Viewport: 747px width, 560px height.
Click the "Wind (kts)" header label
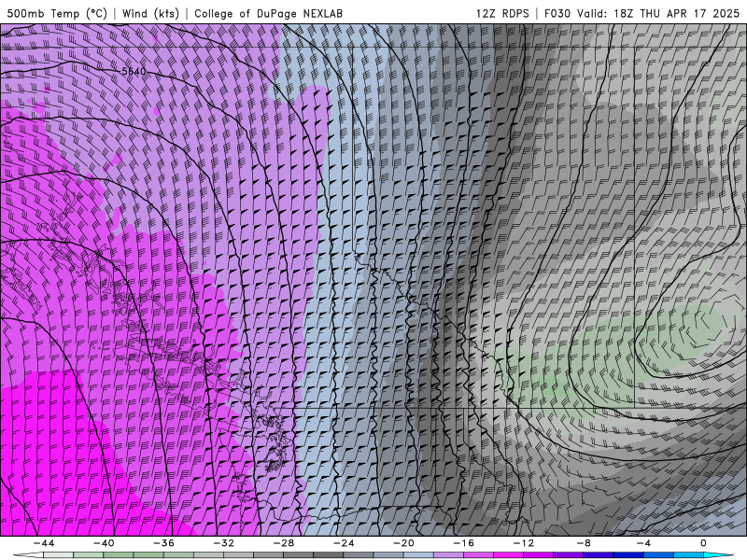(150, 13)
